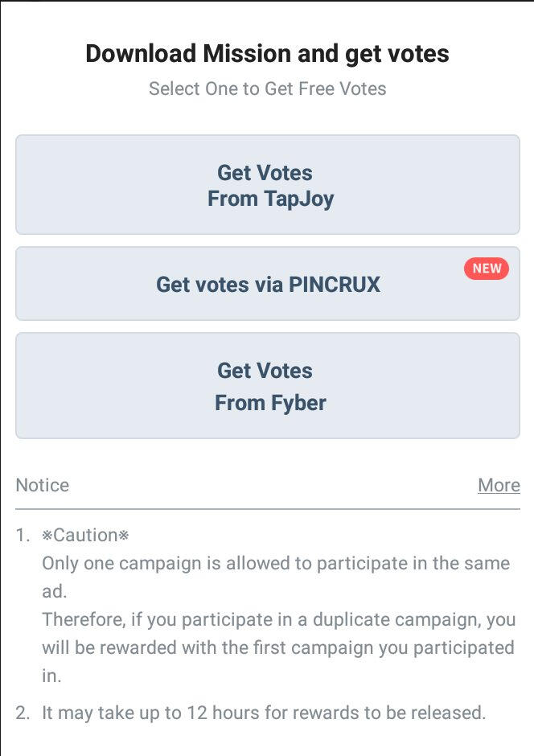The image size is (534, 756).
Task: Click the Download Mission and get votes title
Action: pyautogui.click(x=267, y=54)
